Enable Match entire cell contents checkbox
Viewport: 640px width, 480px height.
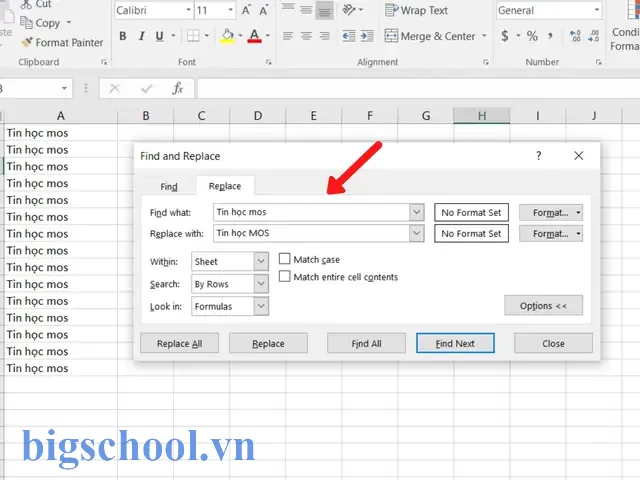[x=284, y=276]
